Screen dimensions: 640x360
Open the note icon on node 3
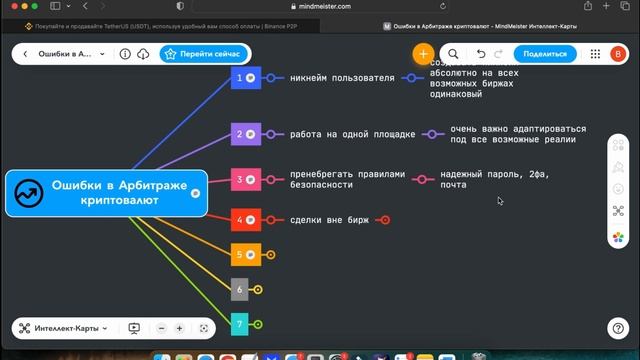pyautogui.click(x=250, y=179)
